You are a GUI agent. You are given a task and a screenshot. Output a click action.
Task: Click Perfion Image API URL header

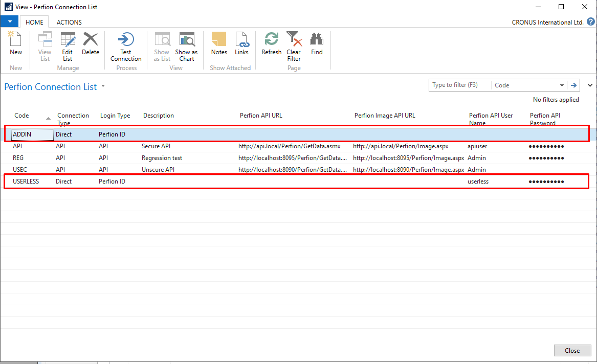point(385,115)
